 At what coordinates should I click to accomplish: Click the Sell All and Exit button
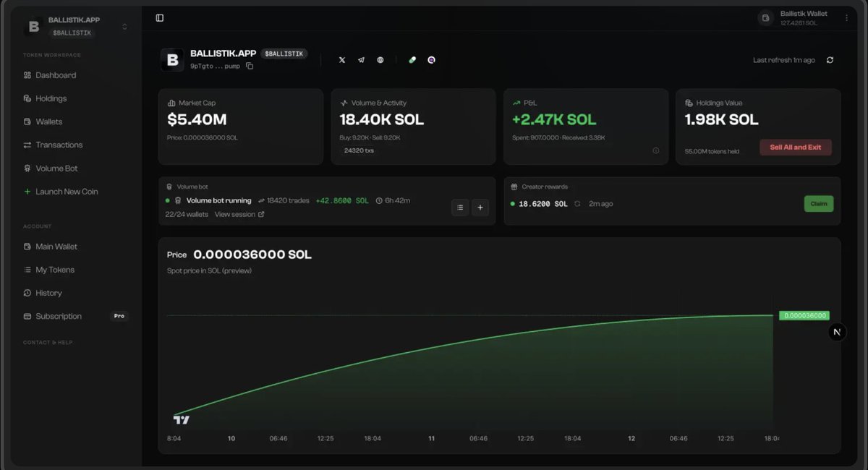796,148
